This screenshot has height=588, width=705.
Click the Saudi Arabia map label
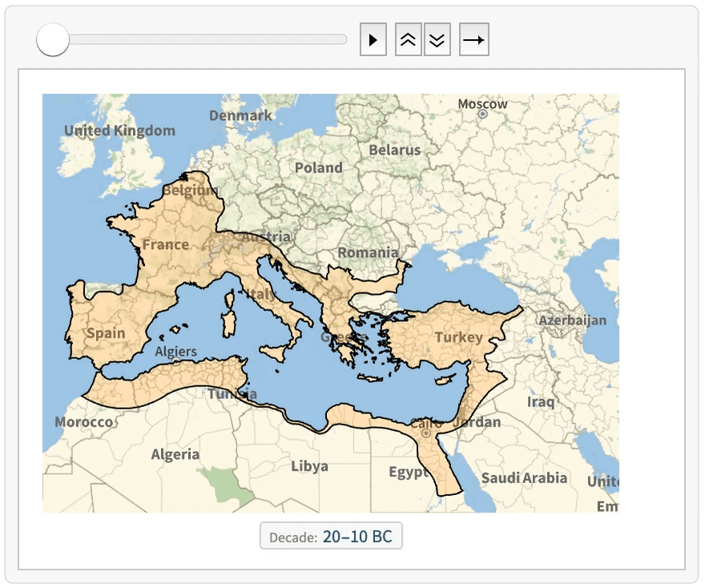[524, 478]
